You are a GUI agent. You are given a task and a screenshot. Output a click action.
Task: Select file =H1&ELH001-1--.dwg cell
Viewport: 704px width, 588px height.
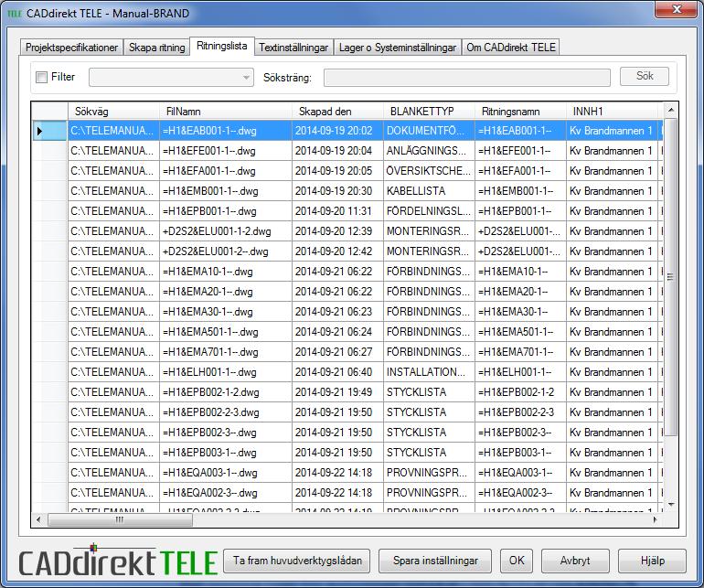coord(226,372)
